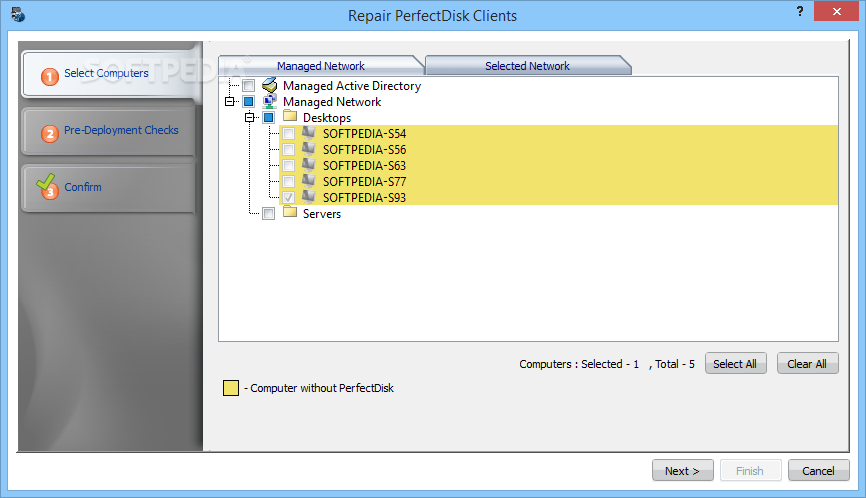Select the Managed Active Directory label
This screenshot has width=866, height=498.
pos(352,86)
